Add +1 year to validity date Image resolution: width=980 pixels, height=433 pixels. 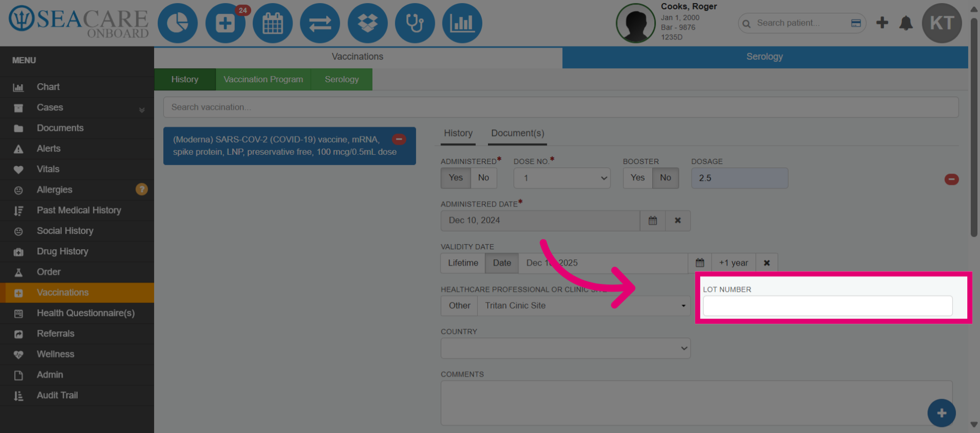[x=733, y=263]
